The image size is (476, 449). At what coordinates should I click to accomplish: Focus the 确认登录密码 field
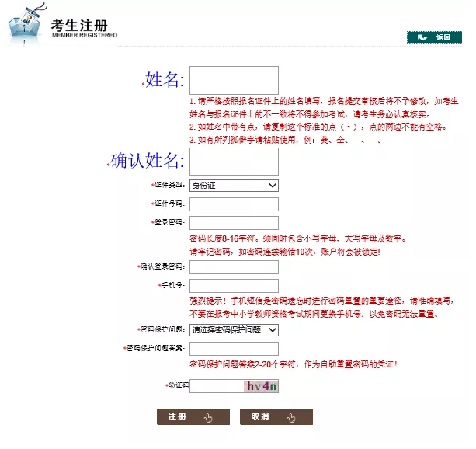pyautogui.click(x=234, y=267)
